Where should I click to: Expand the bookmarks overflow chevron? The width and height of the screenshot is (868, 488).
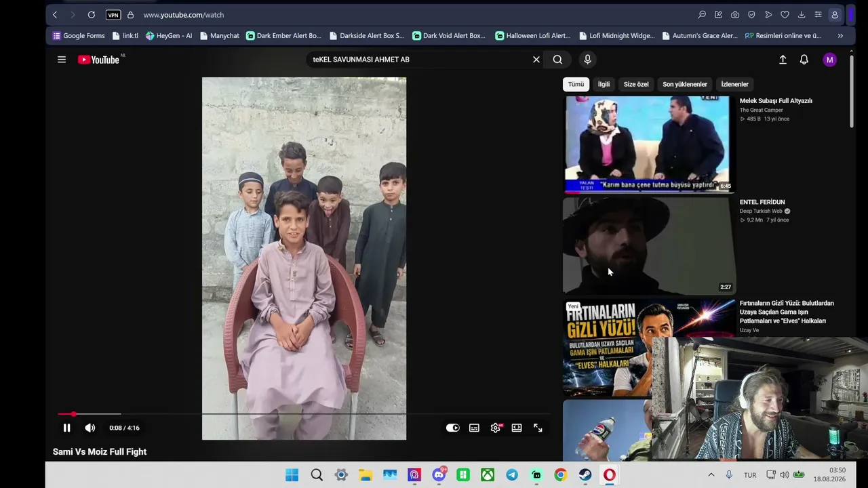[840, 36]
